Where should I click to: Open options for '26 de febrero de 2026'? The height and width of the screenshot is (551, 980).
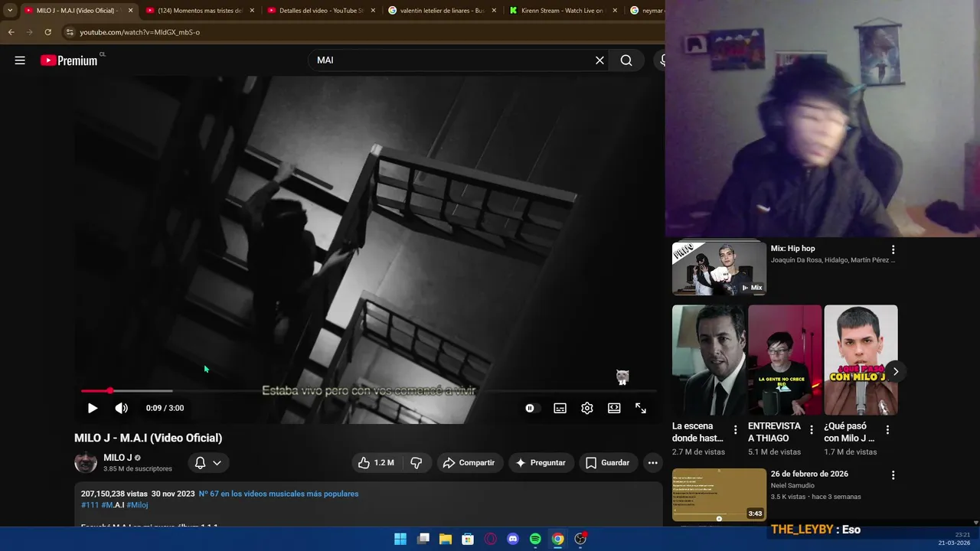point(893,475)
